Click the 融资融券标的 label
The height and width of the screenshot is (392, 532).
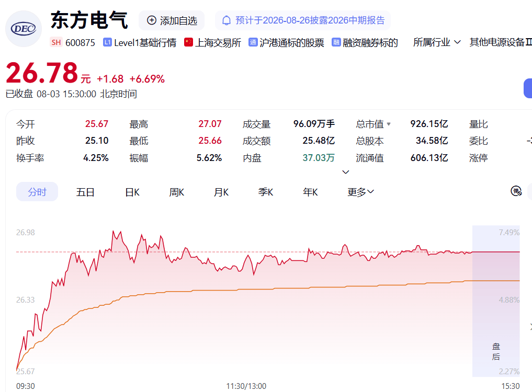[x=370, y=42]
